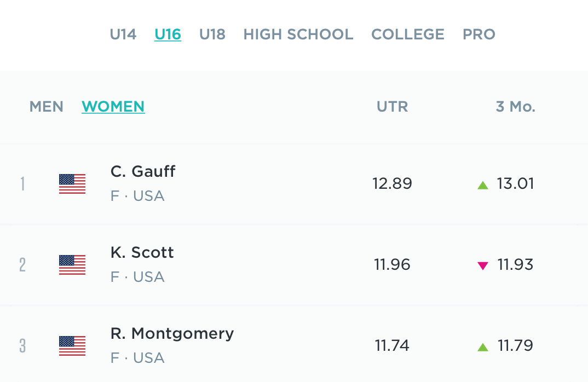Show HIGH SCHOOL rankings
This screenshot has height=382, width=588.
click(x=298, y=34)
